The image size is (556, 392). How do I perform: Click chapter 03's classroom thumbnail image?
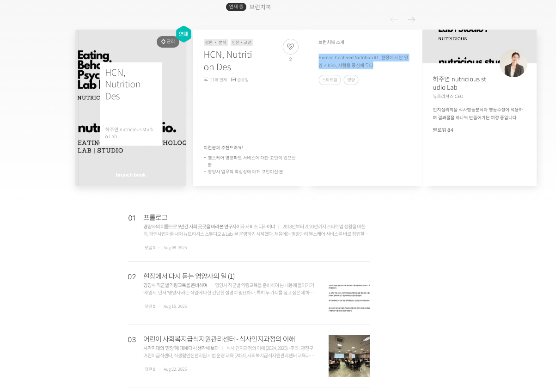click(349, 356)
